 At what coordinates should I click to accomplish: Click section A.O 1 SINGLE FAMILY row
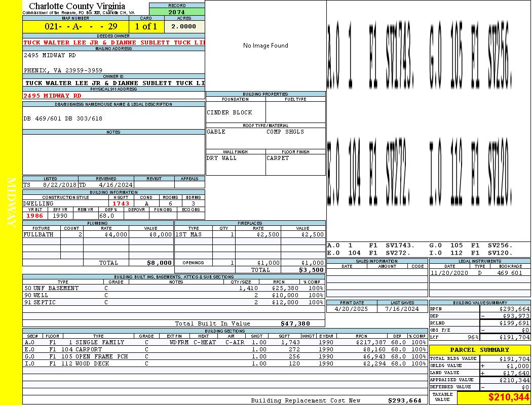[225, 343]
